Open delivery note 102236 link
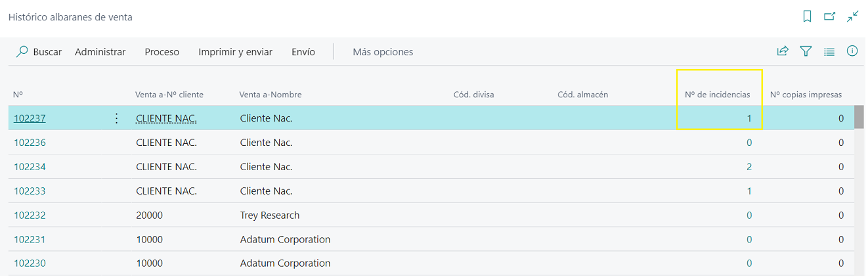Viewport: 868px width, 276px height. (30, 143)
